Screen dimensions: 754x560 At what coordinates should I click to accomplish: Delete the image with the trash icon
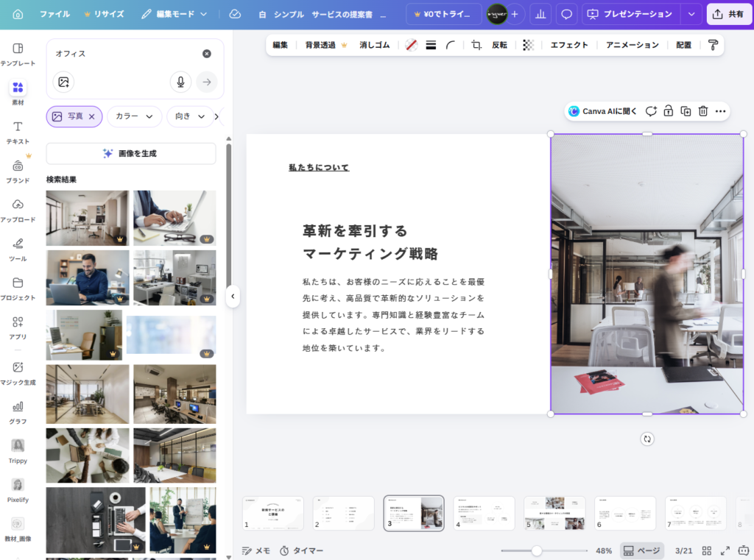(x=703, y=111)
